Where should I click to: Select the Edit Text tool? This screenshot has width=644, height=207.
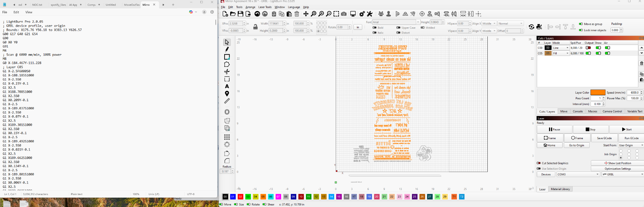[227, 86]
